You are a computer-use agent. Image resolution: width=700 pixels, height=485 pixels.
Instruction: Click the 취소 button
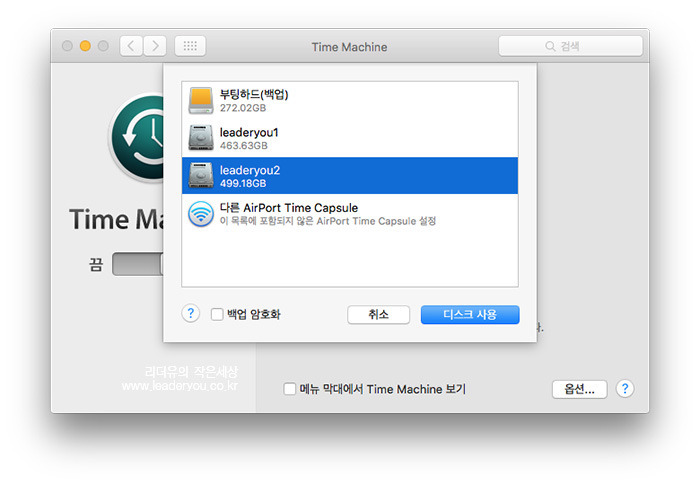[378, 314]
